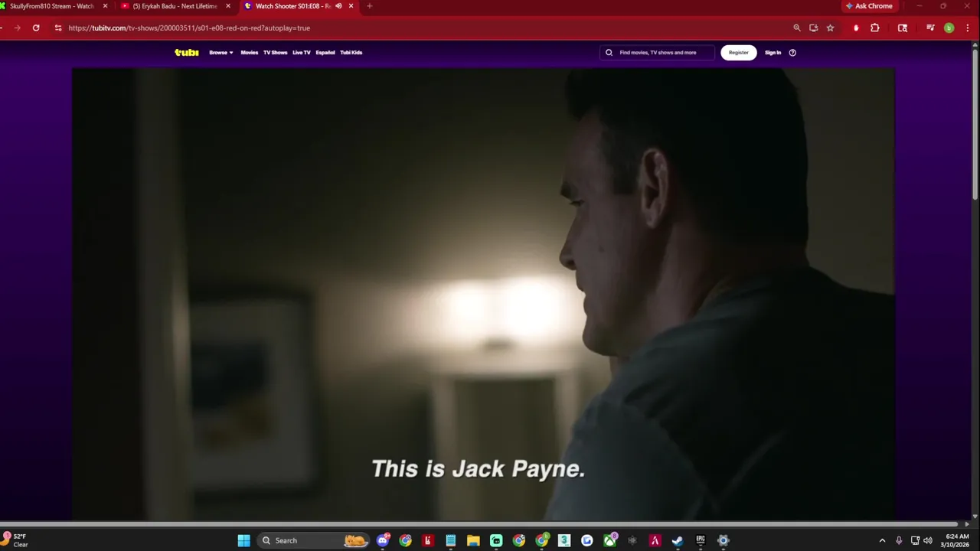Open File Explorer from the taskbar

point(473,540)
